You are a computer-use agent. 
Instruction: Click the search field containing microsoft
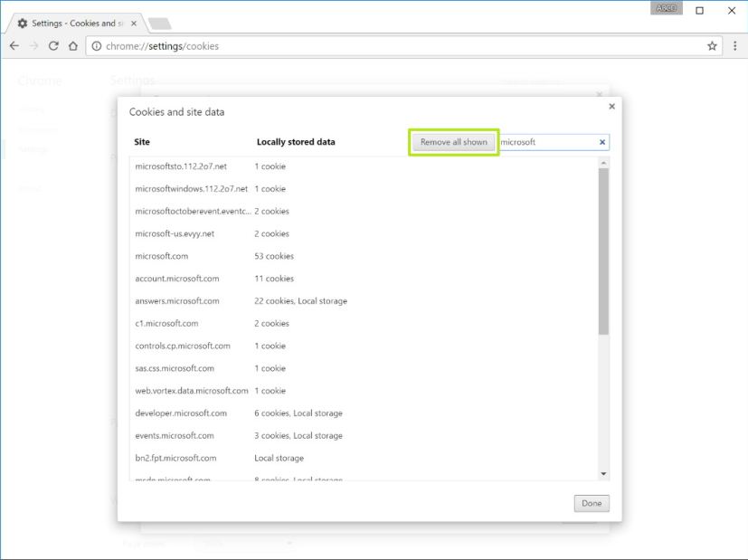pyautogui.click(x=554, y=142)
